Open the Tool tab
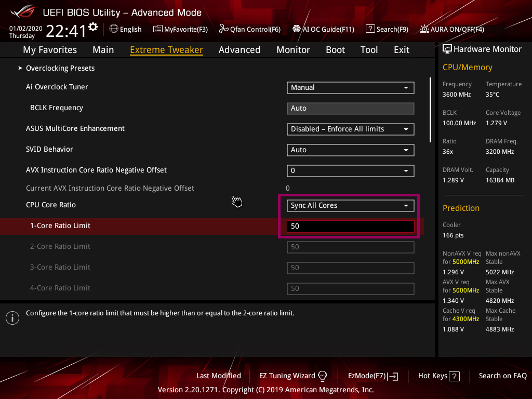Viewport: 532px width, 399px height. (369, 50)
